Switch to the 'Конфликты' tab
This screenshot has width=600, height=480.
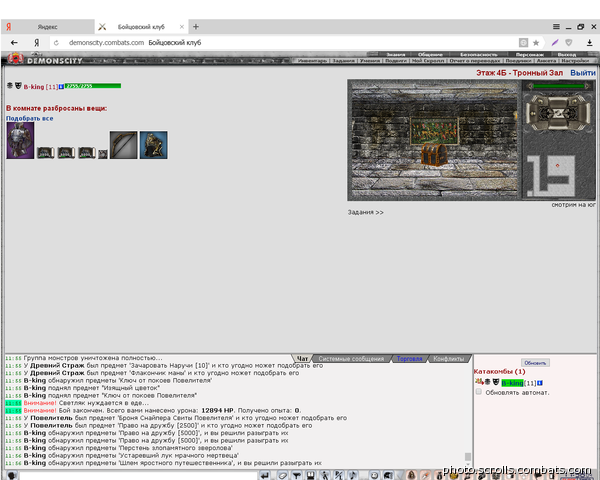(x=448, y=359)
